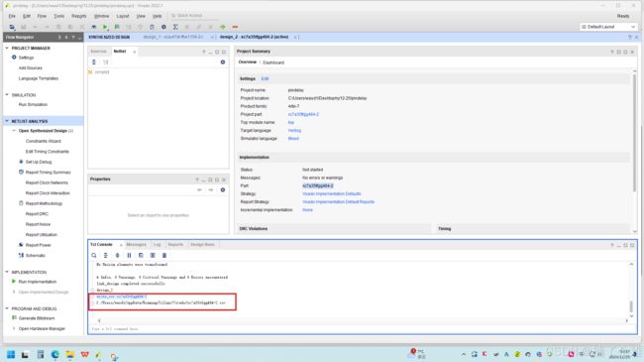Clear the Tcl Console with trash icon
The width and height of the screenshot is (644, 362).
(164, 256)
